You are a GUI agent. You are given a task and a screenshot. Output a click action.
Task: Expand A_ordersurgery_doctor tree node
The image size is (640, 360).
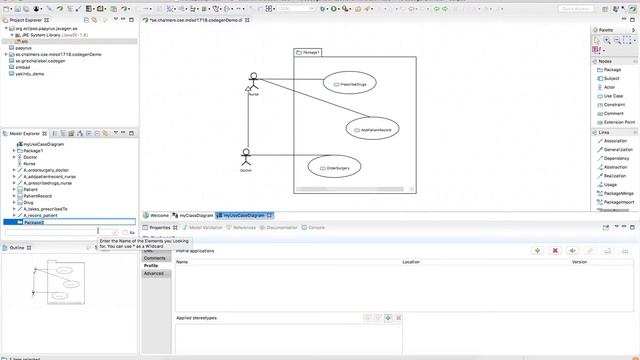14,170
